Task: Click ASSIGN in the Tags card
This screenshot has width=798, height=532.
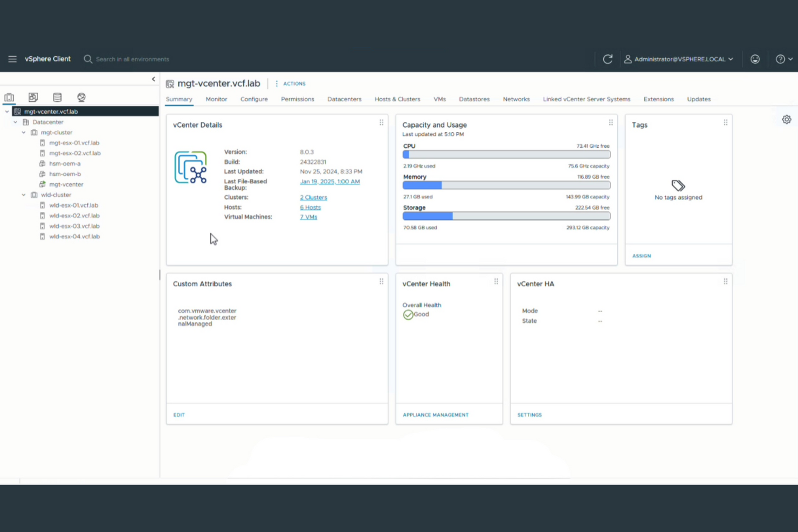Action: (x=642, y=256)
